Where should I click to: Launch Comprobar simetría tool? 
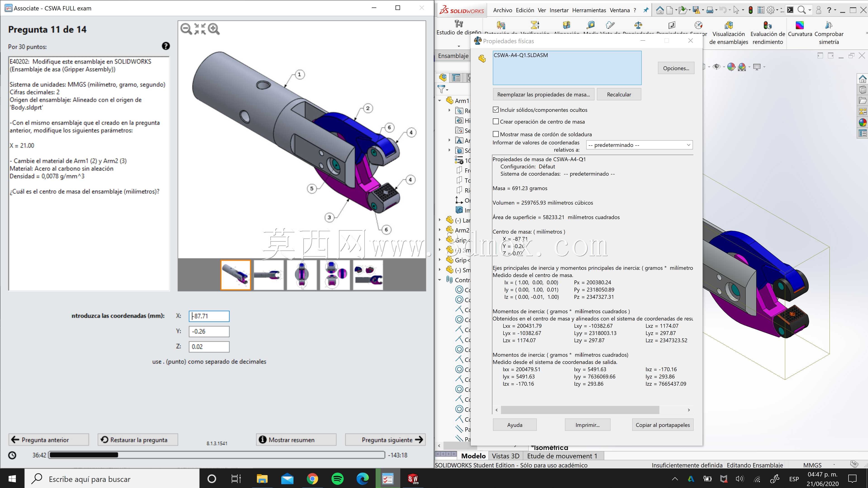point(829,33)
